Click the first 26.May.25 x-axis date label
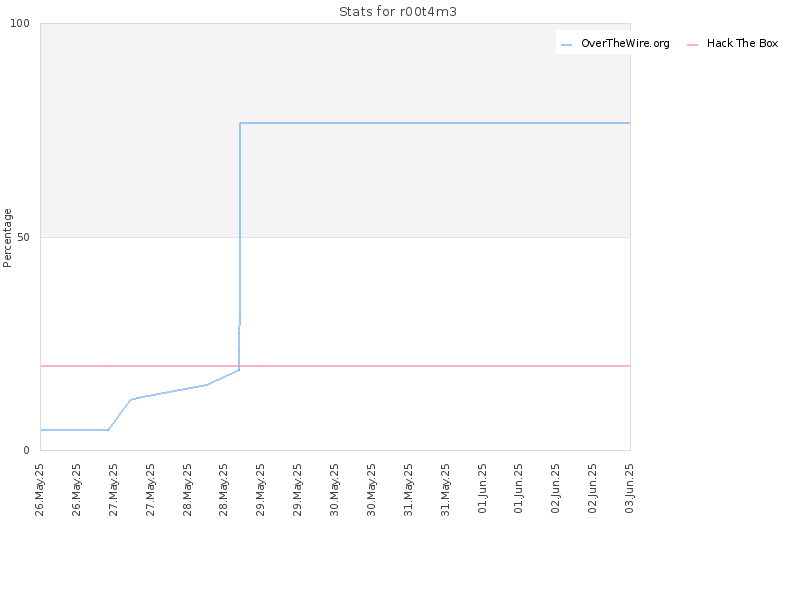Image resolution: width=800 pixels, height=600 pixels. 39,489
